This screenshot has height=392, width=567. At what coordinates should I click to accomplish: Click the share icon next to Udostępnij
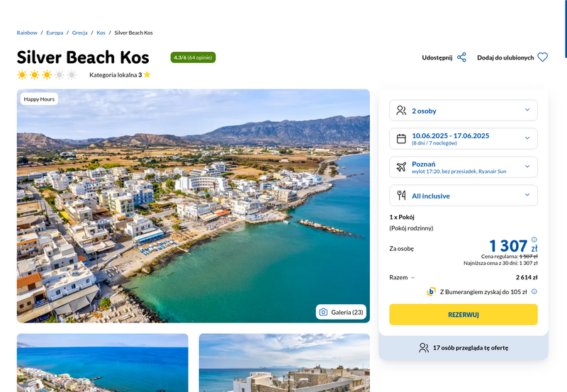tap(461, 57)
